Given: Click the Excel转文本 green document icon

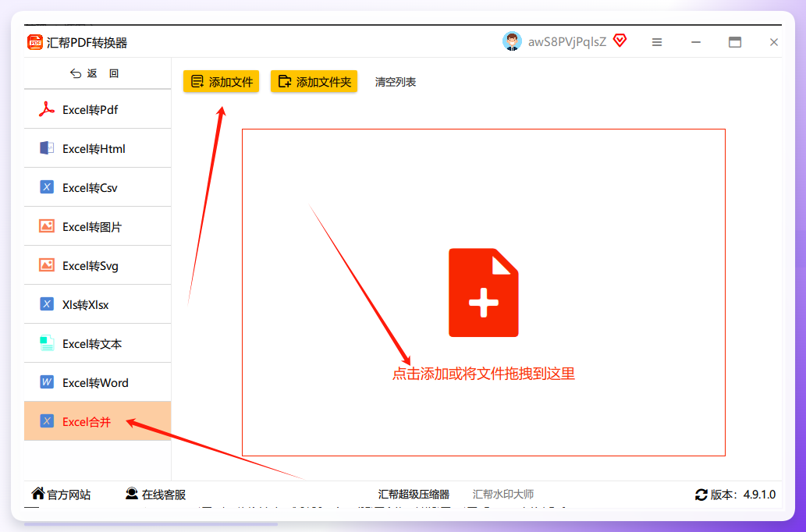Looking at the screenshot, I should click(x=47, y=343).
